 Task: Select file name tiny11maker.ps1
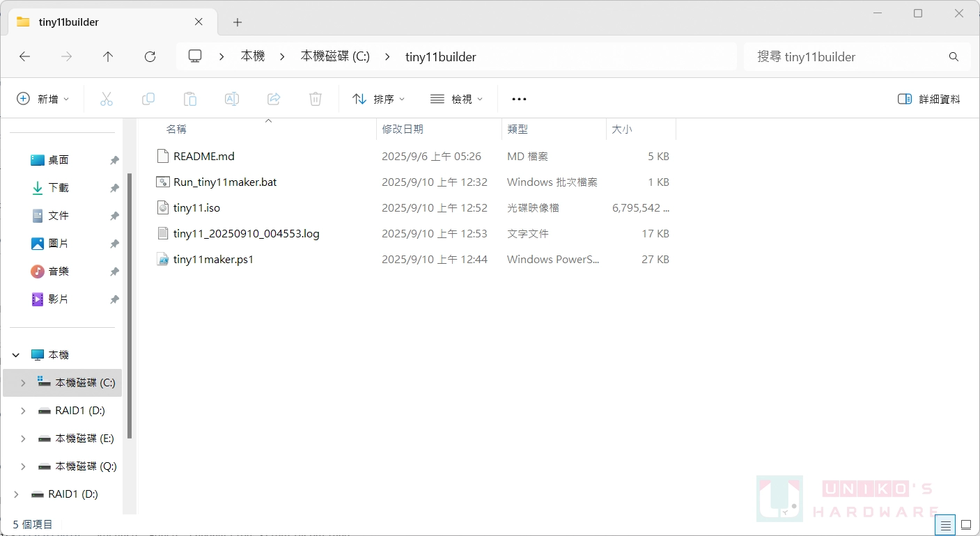pyautogui.click(x=214, y=259)
